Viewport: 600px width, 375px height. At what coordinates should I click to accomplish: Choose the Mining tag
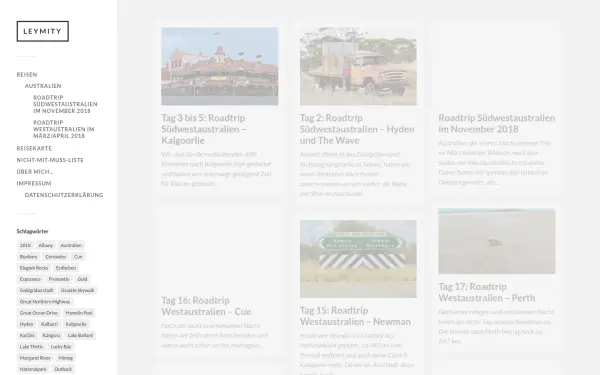point(65,358)
